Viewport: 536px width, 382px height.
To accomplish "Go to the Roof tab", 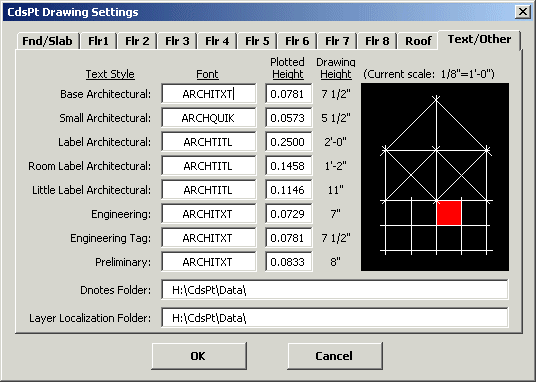I will point(418,41).
